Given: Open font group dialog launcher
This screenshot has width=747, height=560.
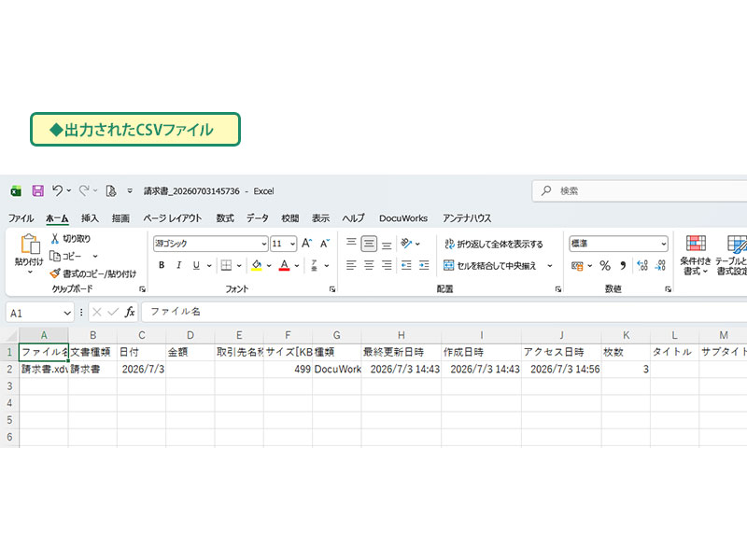Looking at the screenshot, I should point(332,289).
